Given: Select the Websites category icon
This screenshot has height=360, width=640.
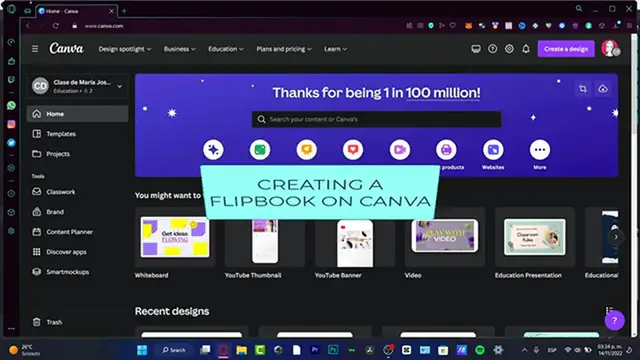Looking at the screenshot, I should [493, 150].
